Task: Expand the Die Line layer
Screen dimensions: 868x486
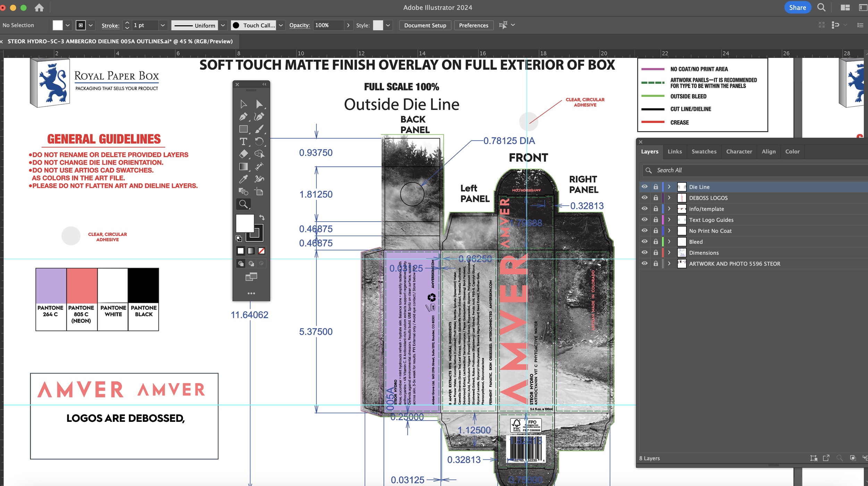Action: tap(669, 187)
